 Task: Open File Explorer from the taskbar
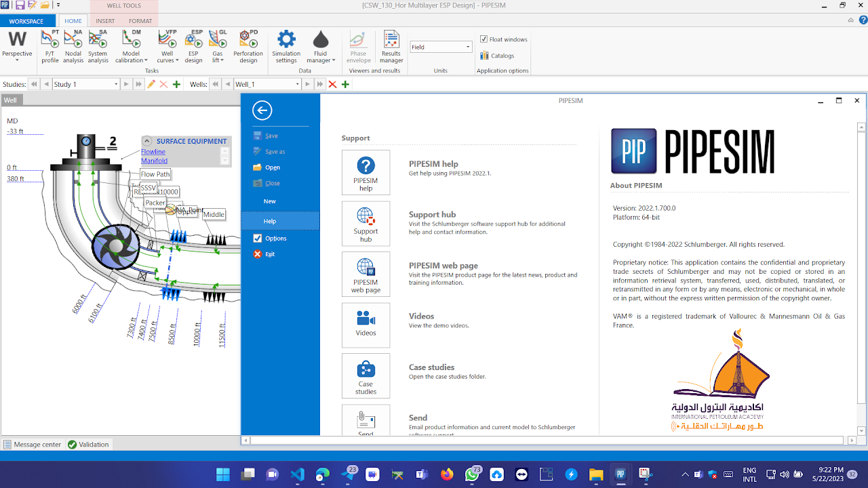pos(596,474)
